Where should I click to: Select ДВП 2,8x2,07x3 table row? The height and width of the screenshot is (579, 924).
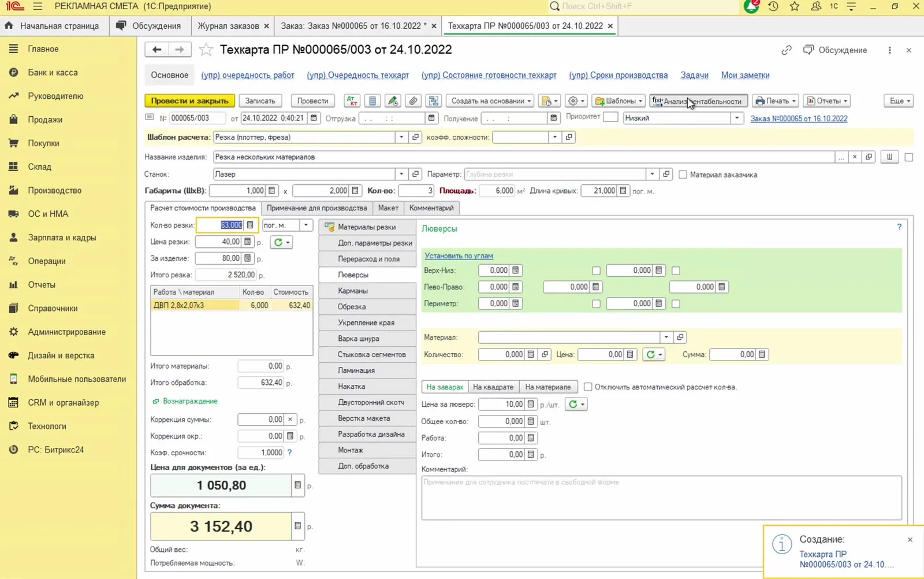point(232,306)
